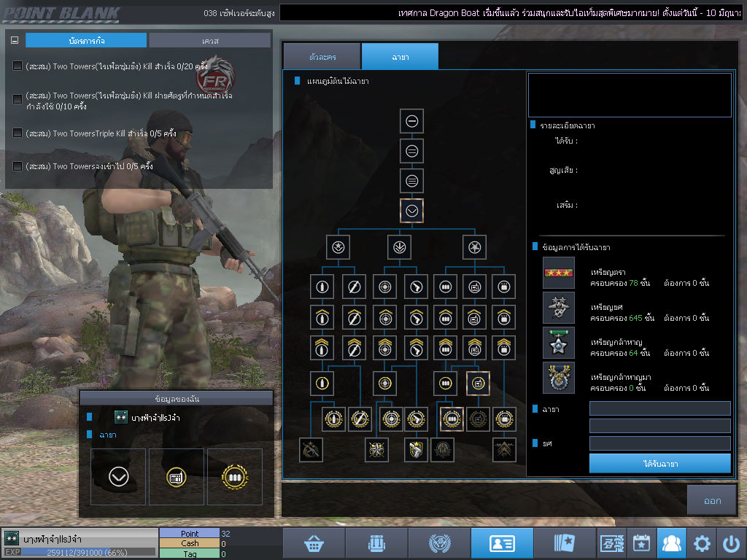Image resolution: width=747 pixels, height=560 pixels.
Task: Open the star cards icon in bottom bar
Action: (x=565, y=543)
